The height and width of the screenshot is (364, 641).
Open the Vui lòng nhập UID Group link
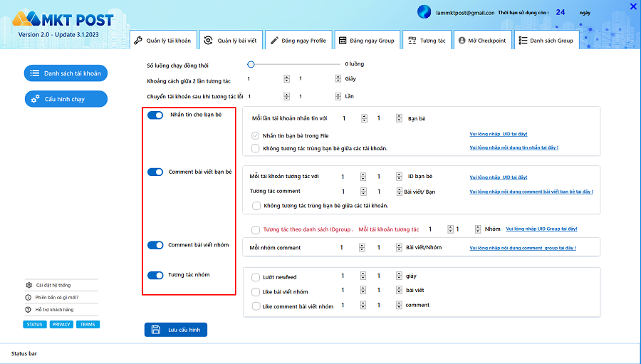[x=541, y=229]
